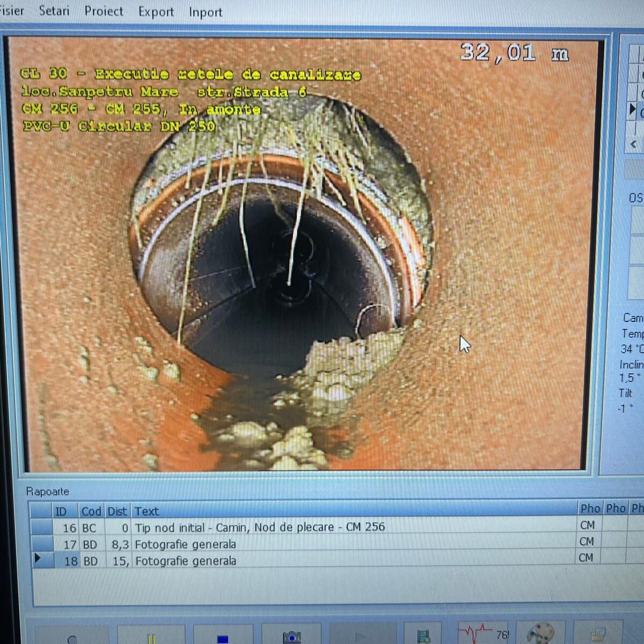Open the Export menu
Screen dimensions: 644x644
[156, 12]
